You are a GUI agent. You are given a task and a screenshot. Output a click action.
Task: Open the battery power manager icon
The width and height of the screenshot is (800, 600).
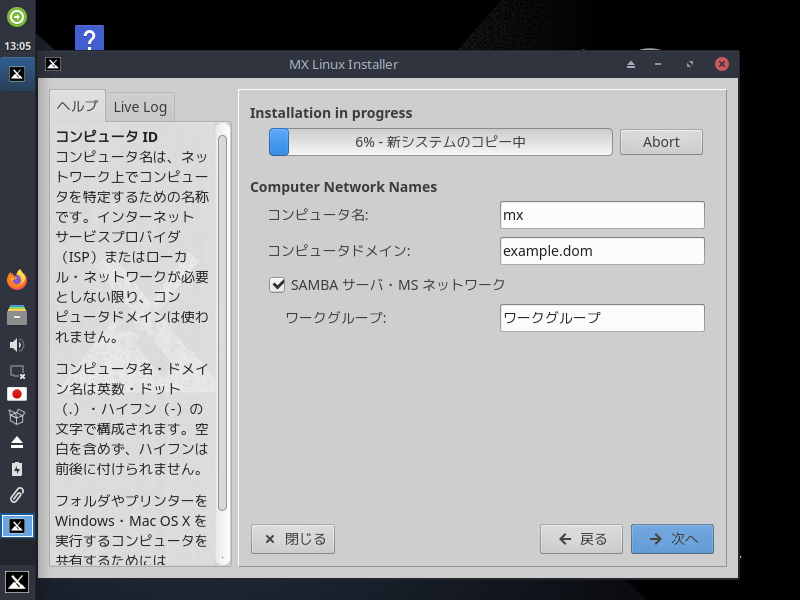point(17,469)
